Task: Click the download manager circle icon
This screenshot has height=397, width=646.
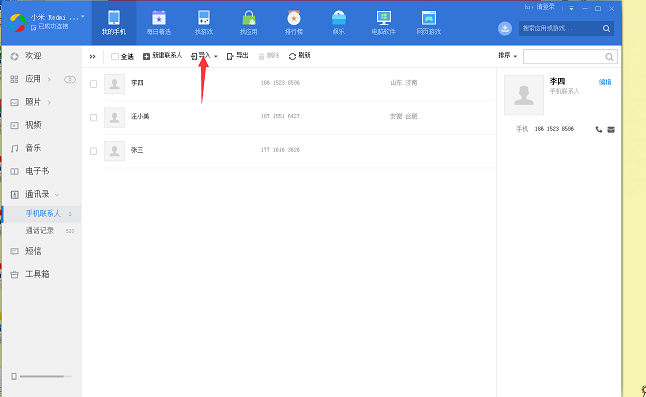Action: coord(505,28)
